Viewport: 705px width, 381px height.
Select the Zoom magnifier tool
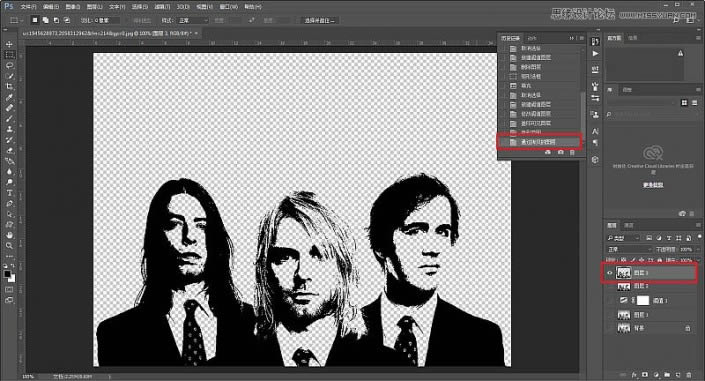click(x=9, y=246)
